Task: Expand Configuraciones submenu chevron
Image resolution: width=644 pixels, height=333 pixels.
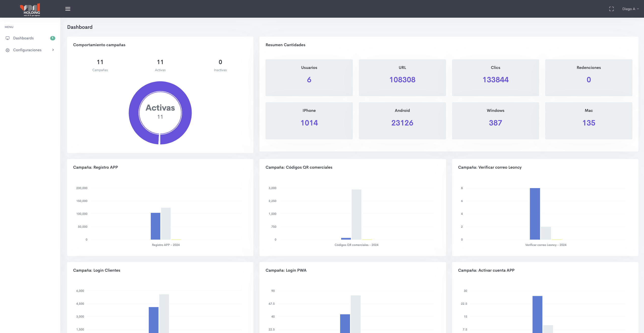Action: tap(53, 50)
